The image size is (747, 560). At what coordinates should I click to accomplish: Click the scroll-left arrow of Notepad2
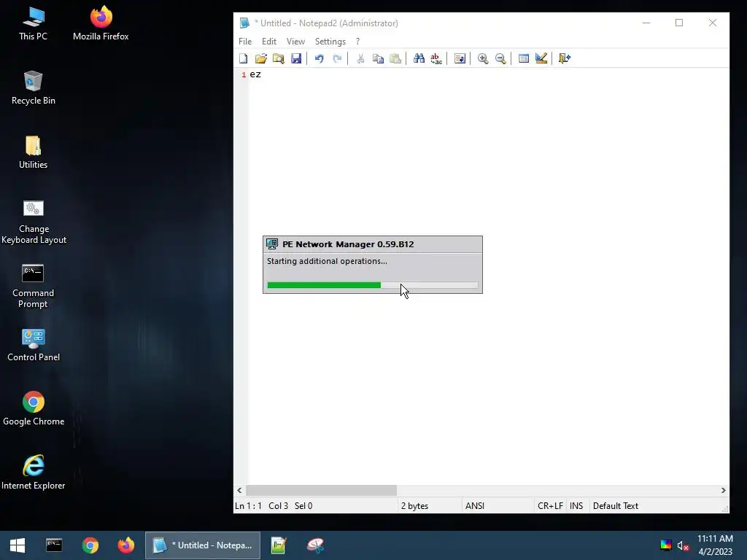tap(239, 490)
